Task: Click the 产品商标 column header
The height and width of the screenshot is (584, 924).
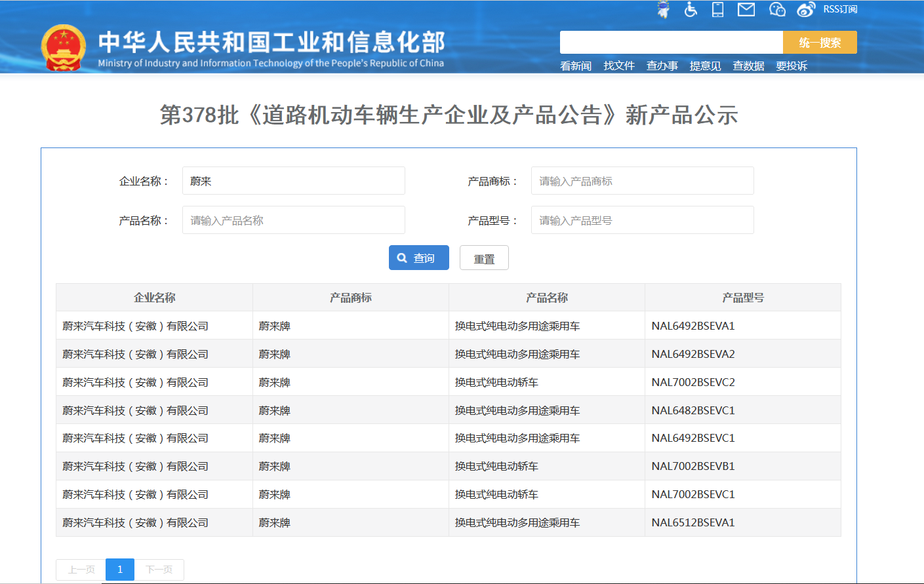Action: tap(351, 298)
